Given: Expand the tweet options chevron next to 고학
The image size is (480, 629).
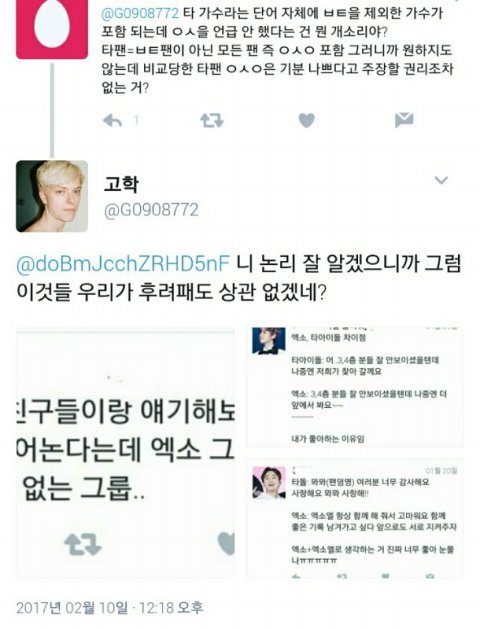Looking at the screenshot, I should coord(441,180).
